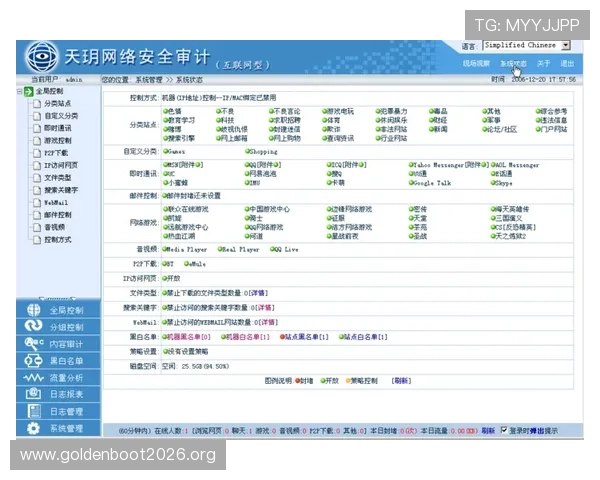Click the 站点白名单[1] link
This screenshot has width=600, height=480.
tap(366, 337)
